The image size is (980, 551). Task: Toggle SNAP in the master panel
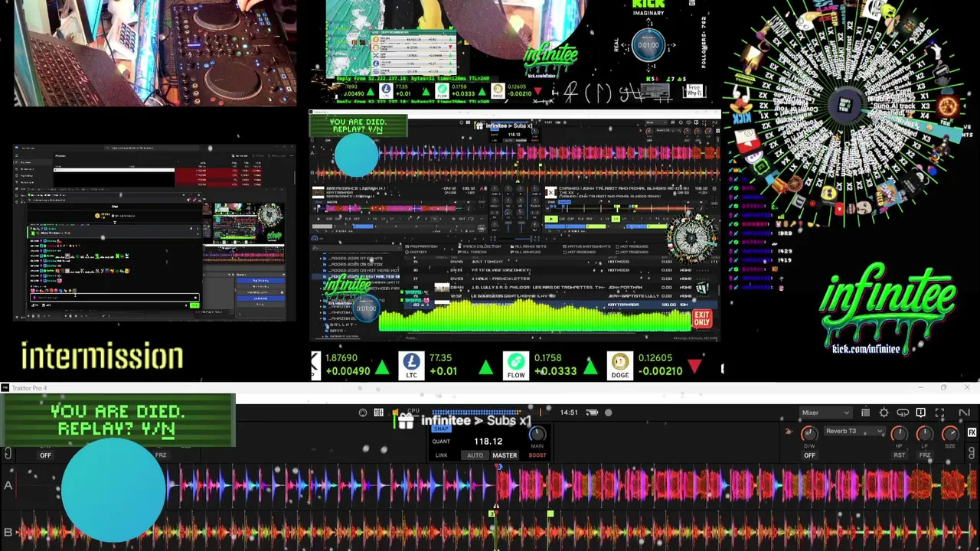click(x=442, y=429)
